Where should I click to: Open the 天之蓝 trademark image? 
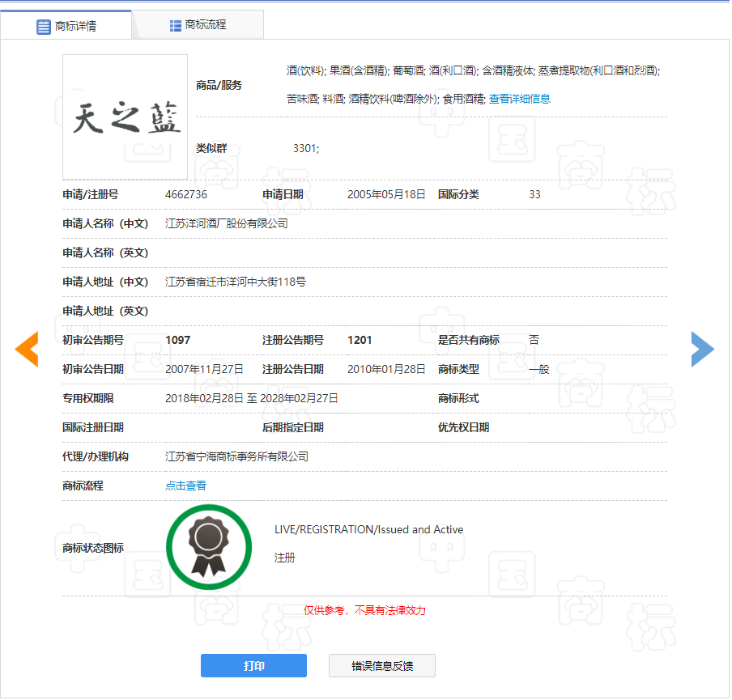click(126, 117)
